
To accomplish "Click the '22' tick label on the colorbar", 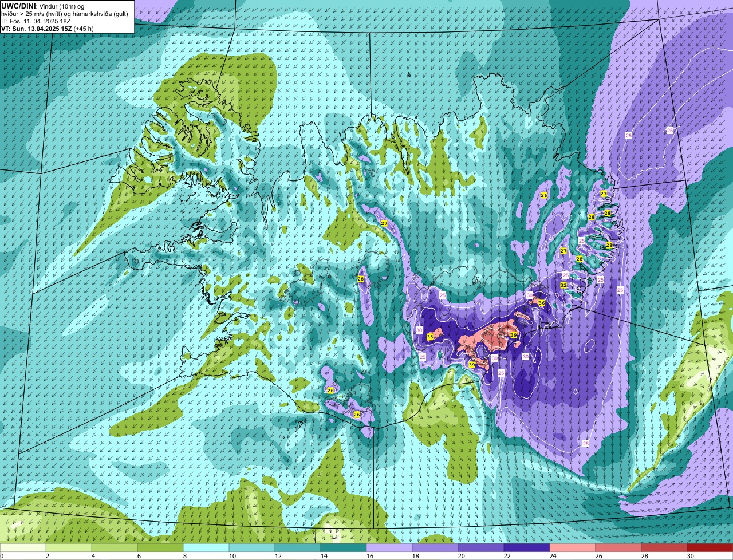I will coord(507,556).
